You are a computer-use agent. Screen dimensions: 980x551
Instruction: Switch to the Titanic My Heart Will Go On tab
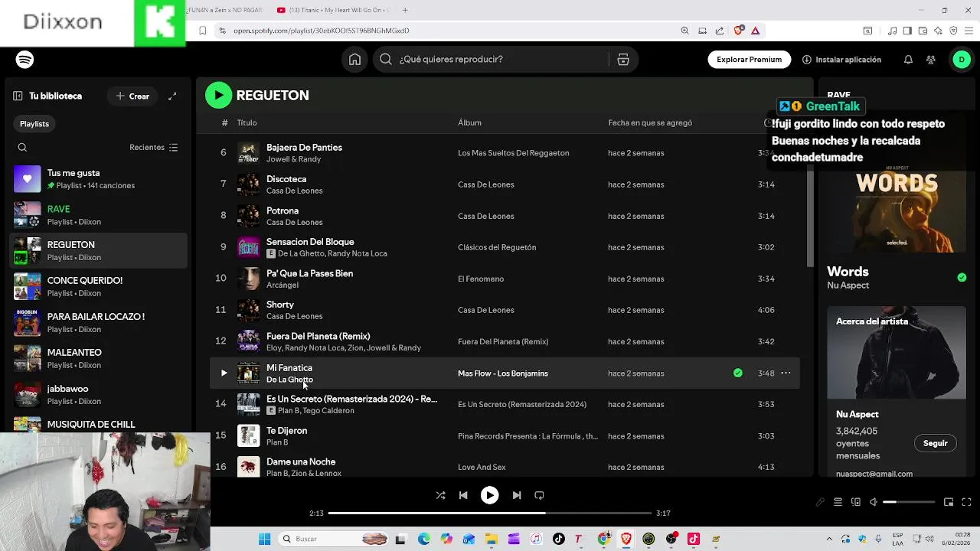333,10
